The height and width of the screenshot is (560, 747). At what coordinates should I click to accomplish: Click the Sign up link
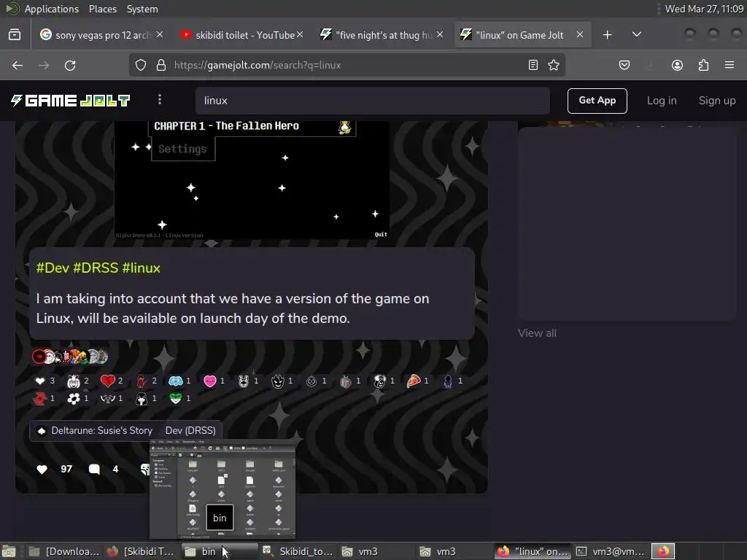[x=717, y=101]
